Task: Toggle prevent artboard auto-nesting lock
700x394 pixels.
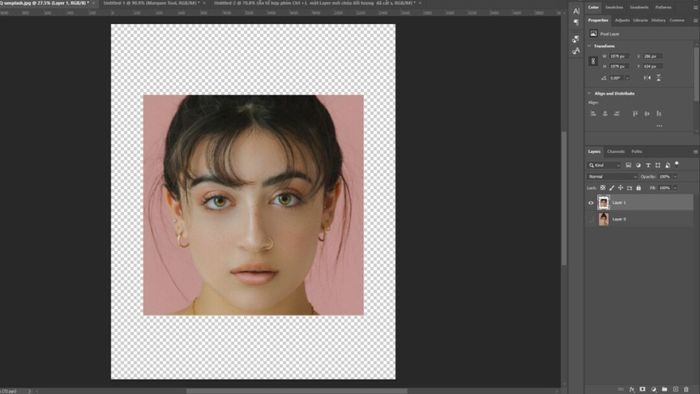Action: [x=629, y=188]
